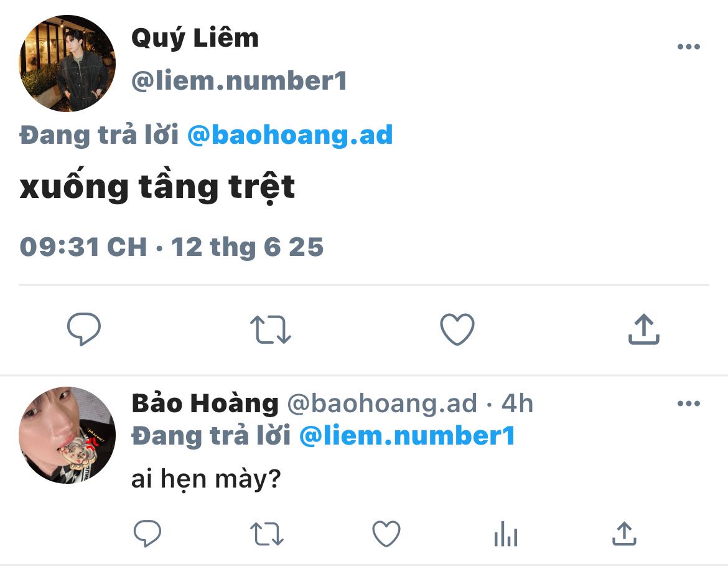This screenshot has height=566, width=728.
Task: Open the @liem.number1 mention link
Action: (407, 436)
